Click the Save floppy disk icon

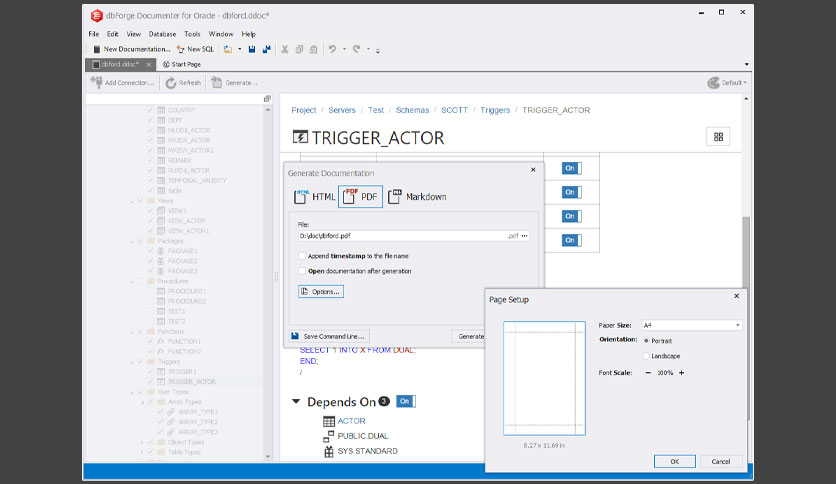[x=252, y=49]
